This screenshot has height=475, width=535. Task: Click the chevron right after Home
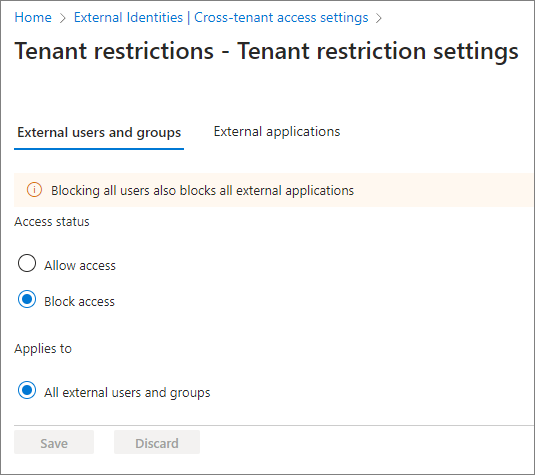pyautogui.click(x=62, y=18)
